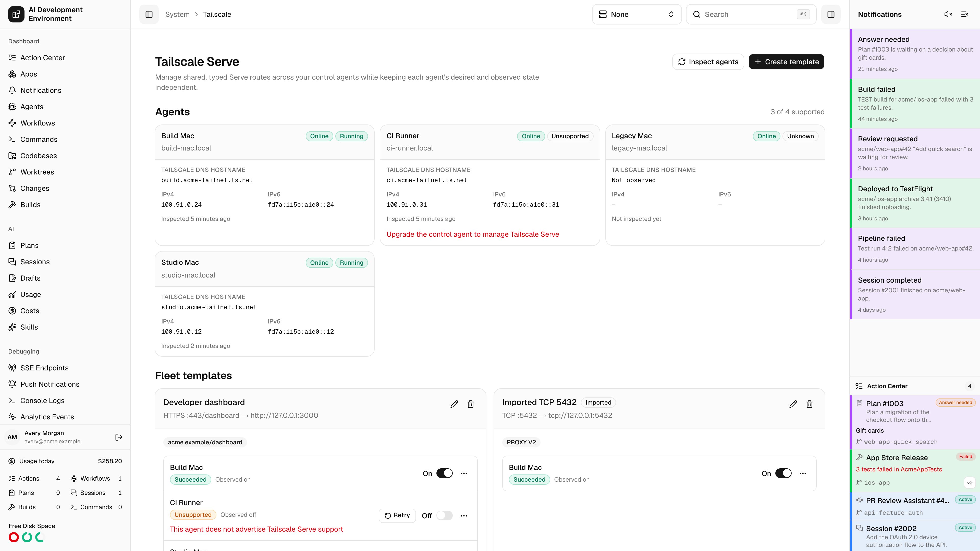Screen dimensions: 980x551
Task: Open the Pipeline failed notification
Action: (915, 249)
